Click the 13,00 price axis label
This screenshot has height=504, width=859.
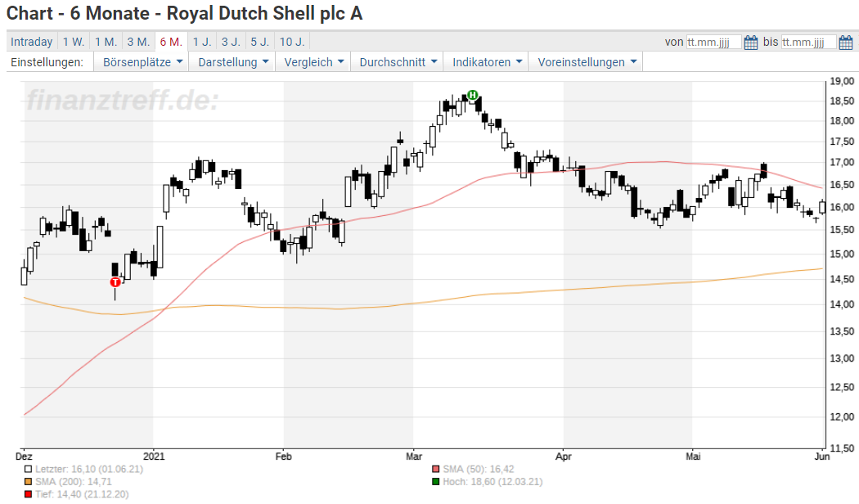[842, 358]
